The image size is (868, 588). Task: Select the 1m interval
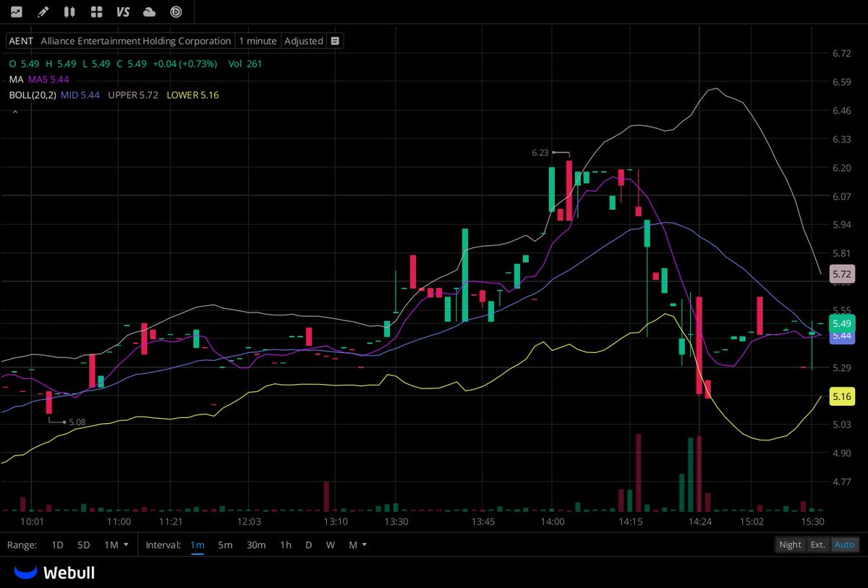tap(197, 545)
